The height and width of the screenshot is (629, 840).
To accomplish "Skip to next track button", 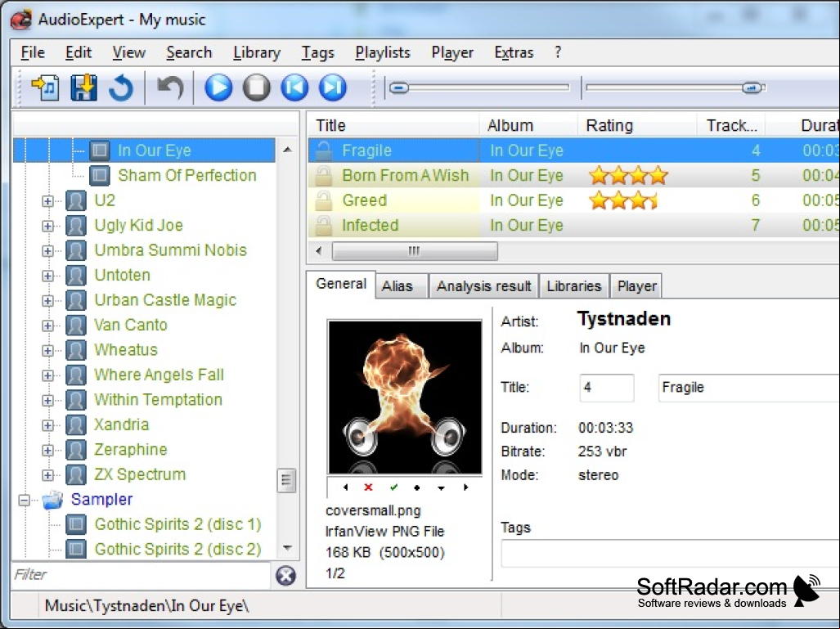I will 333,88.
